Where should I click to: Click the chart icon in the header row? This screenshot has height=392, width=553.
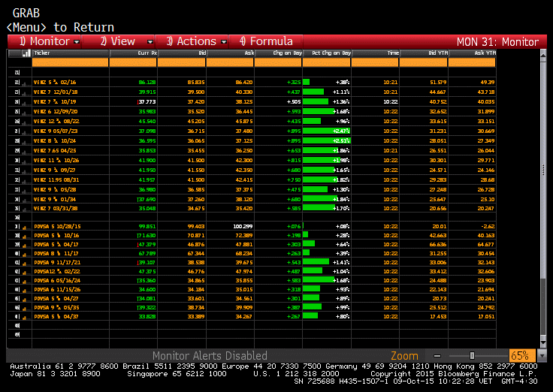click(26, 53)
